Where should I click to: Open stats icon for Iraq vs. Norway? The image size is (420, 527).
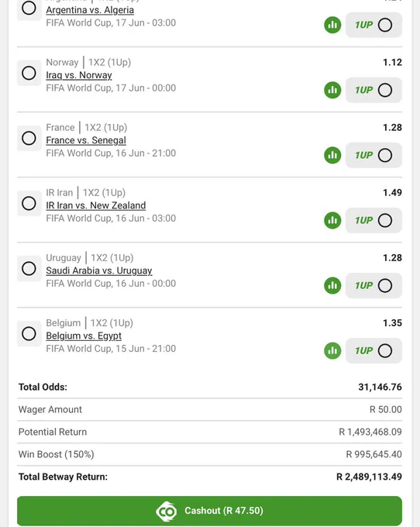(x=332, y=90)
